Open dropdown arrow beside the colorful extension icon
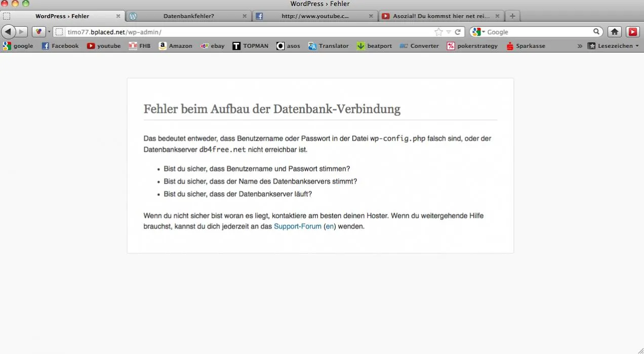This screenshot has height=354, width=644. [49, 32]
